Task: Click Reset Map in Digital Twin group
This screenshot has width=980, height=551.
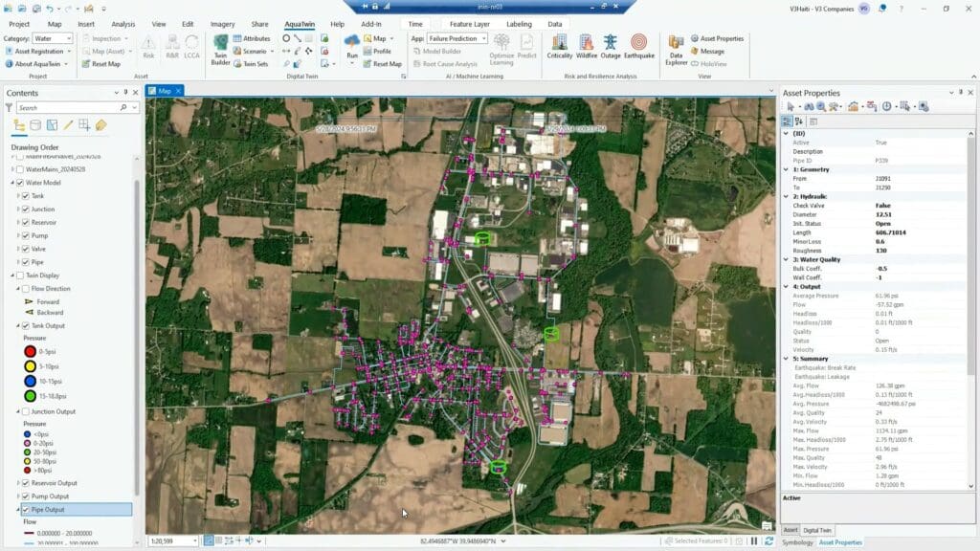Action: point(382,64)
